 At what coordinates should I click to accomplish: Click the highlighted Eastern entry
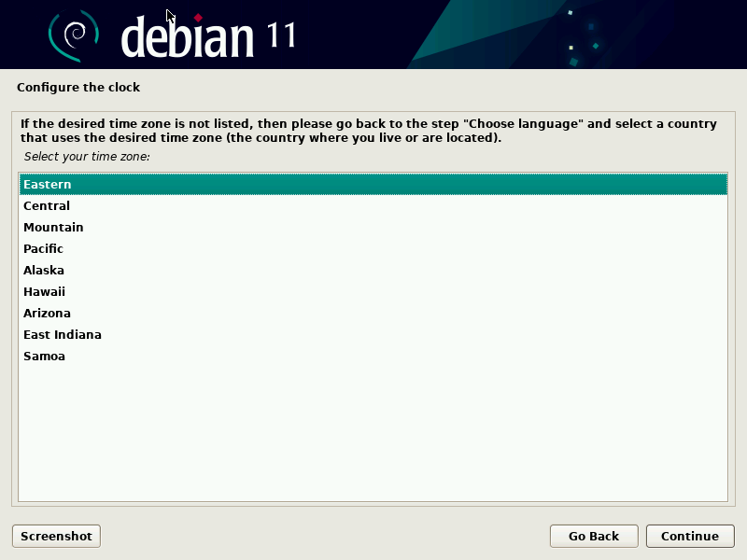[373, 184]
